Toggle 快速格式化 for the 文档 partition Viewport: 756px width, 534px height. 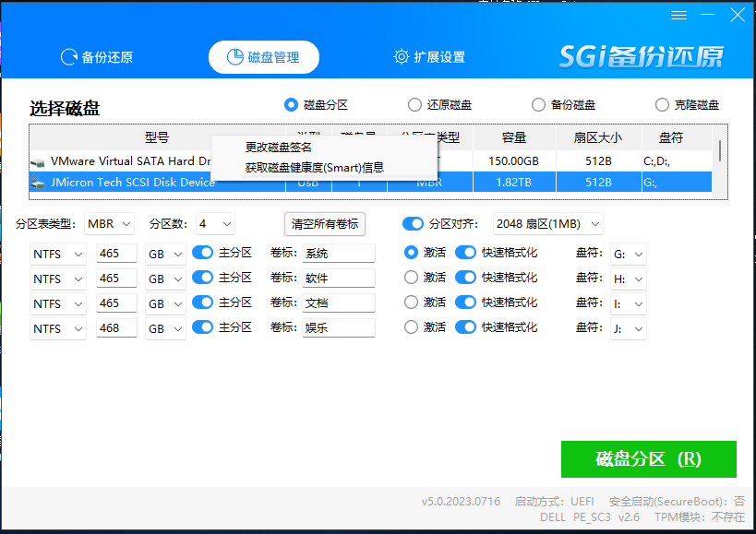465,303
